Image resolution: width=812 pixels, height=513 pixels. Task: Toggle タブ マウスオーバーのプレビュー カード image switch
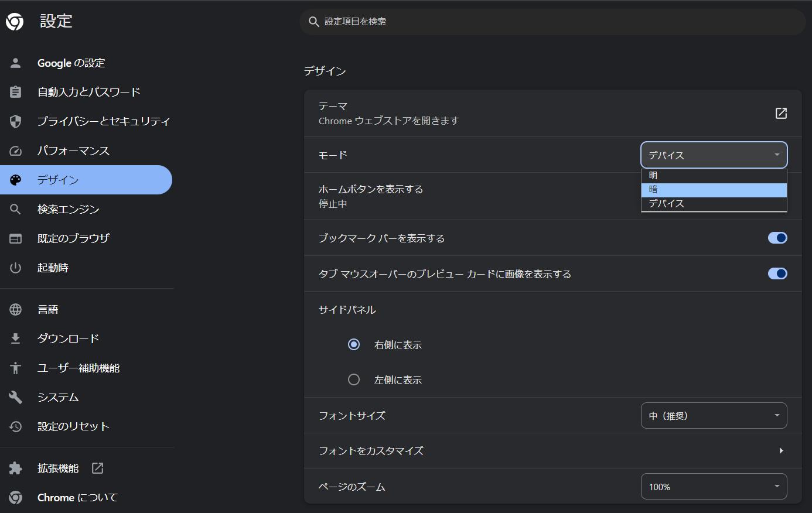pyautogui.click(x=777, y=273)
